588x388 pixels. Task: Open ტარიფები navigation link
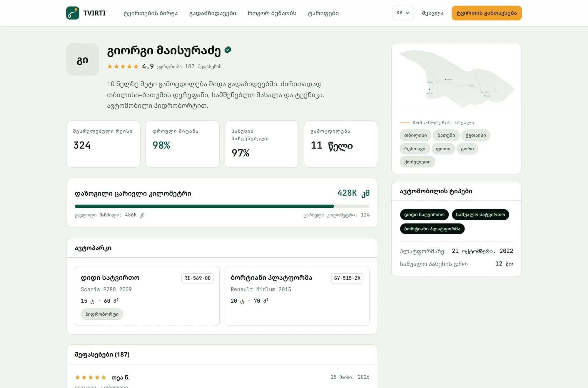(323, 13)
